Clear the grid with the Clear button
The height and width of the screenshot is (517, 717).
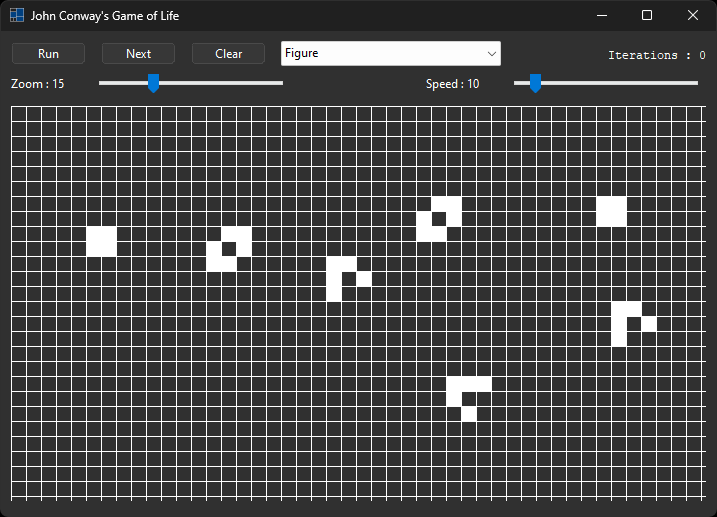pos(228,54)
